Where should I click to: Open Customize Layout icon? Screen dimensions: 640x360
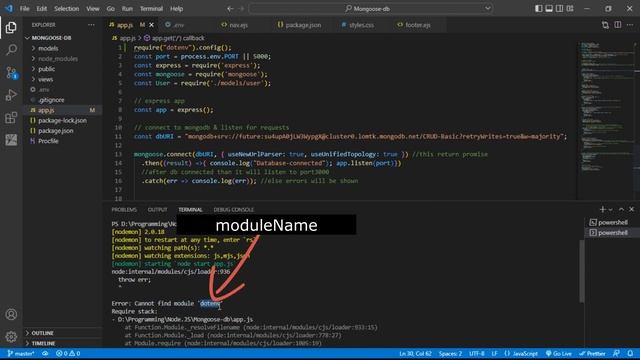point(570,9)
